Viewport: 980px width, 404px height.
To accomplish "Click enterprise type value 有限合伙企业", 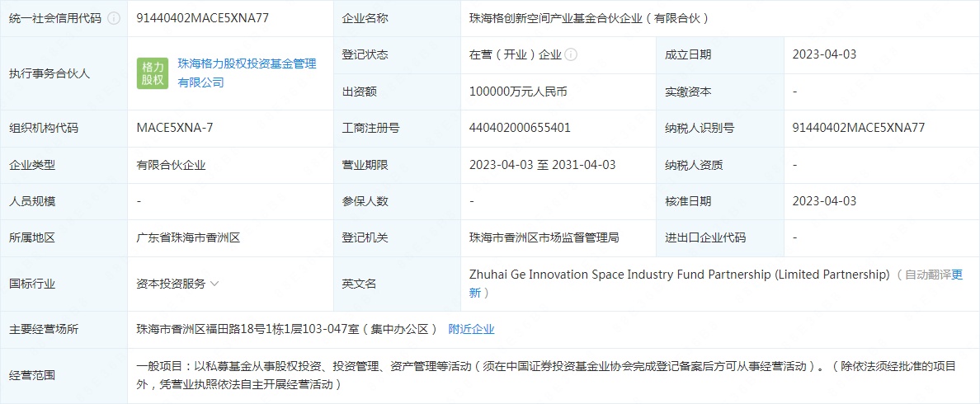I will click(172, 166).
